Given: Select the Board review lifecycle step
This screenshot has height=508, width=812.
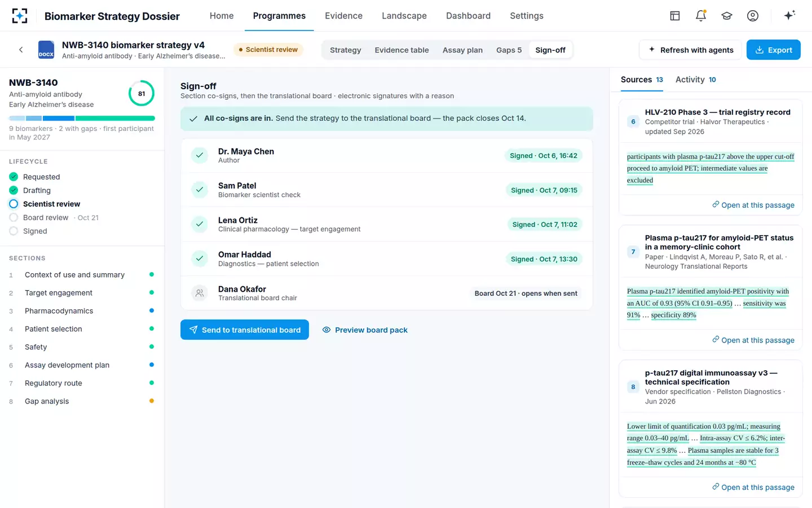Looking at the screenshot, I should tap(54, 217).
